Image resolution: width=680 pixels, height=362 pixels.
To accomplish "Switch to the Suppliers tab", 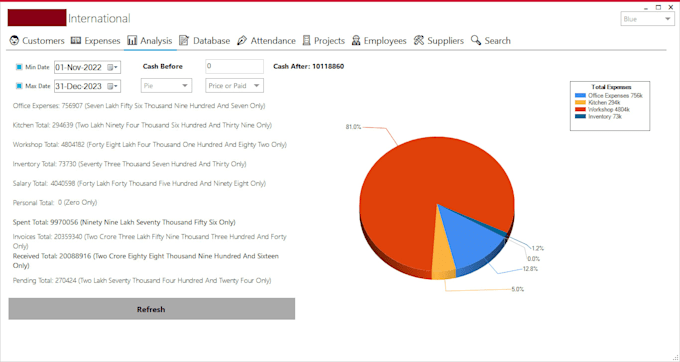I will [x=438, y=41].
